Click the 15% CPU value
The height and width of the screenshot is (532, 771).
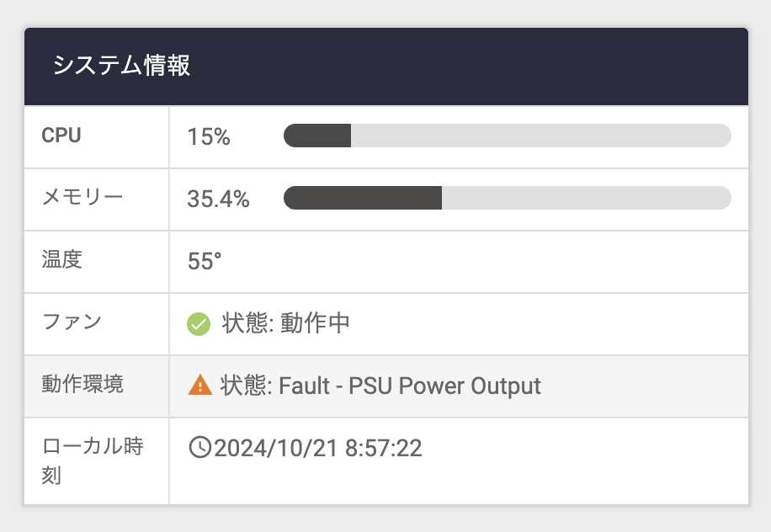tap(209, 136)
